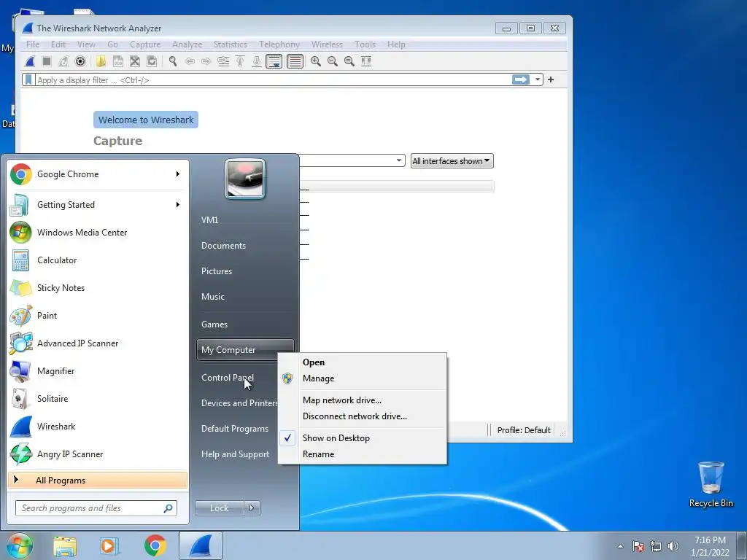Launch Advanced IP Scanner from Start menu

point(98,343)
